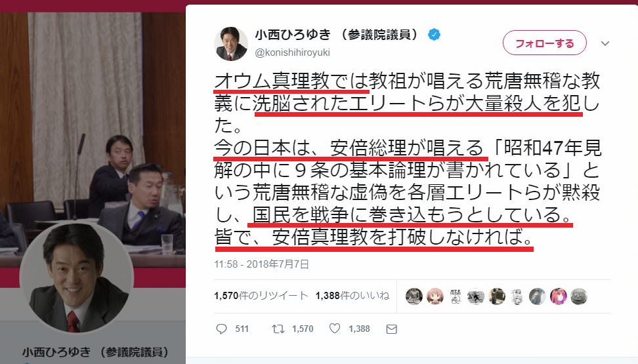Click the last liker avatar in the row

point(578,296)
